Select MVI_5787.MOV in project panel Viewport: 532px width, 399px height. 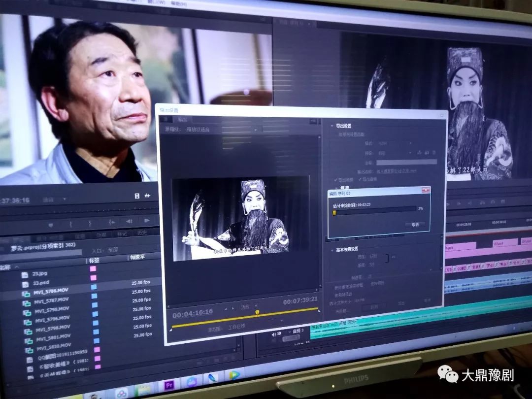[x=52, y=300]
